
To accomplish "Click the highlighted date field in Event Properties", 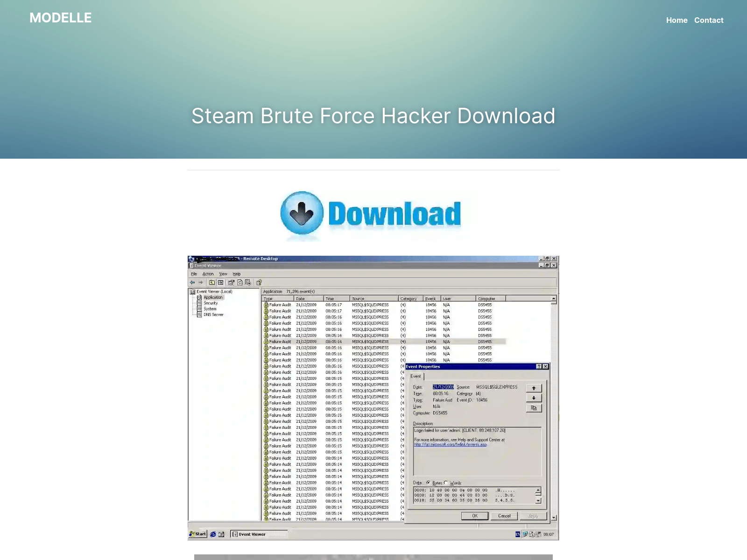I will tap(443, 387).
